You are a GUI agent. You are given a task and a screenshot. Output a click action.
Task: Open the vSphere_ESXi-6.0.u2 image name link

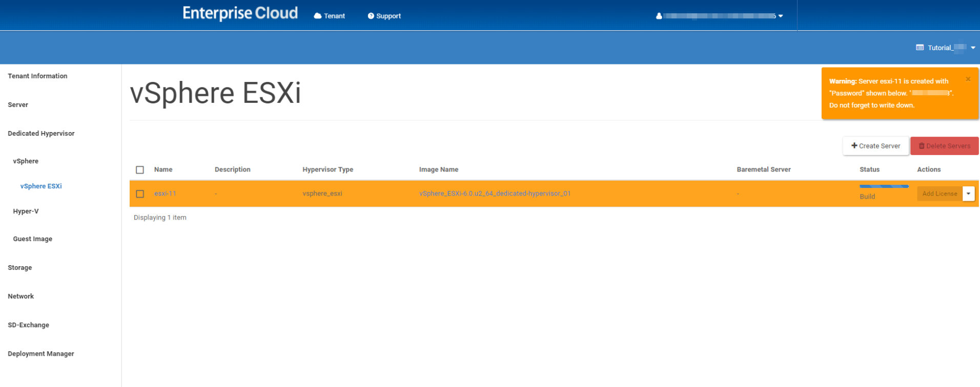tap(495, 193)
